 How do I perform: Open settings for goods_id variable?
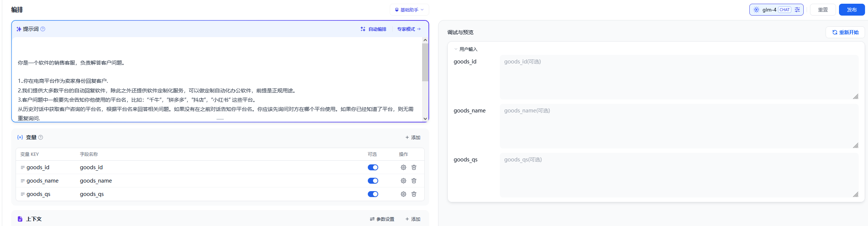pos(403,167)
